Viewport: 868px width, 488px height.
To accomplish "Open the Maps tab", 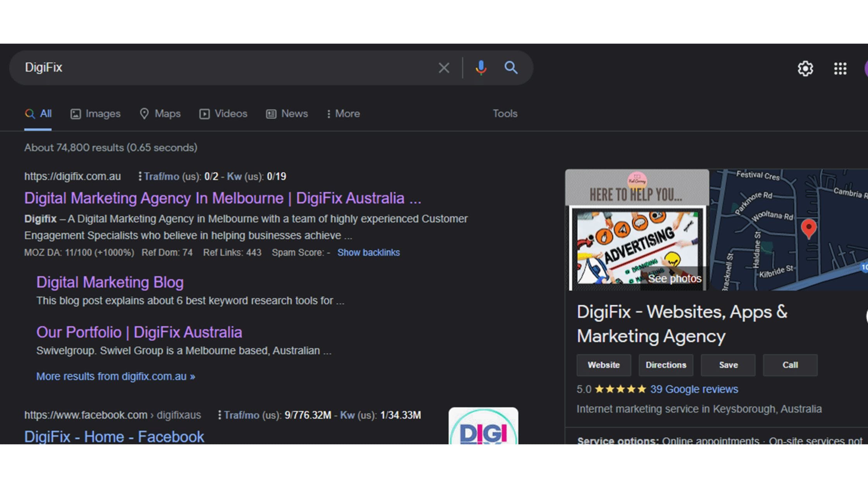I will (x=160, y=113).
